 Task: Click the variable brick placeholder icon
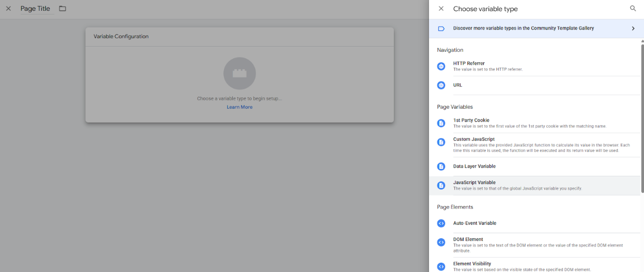coord(239,73)
